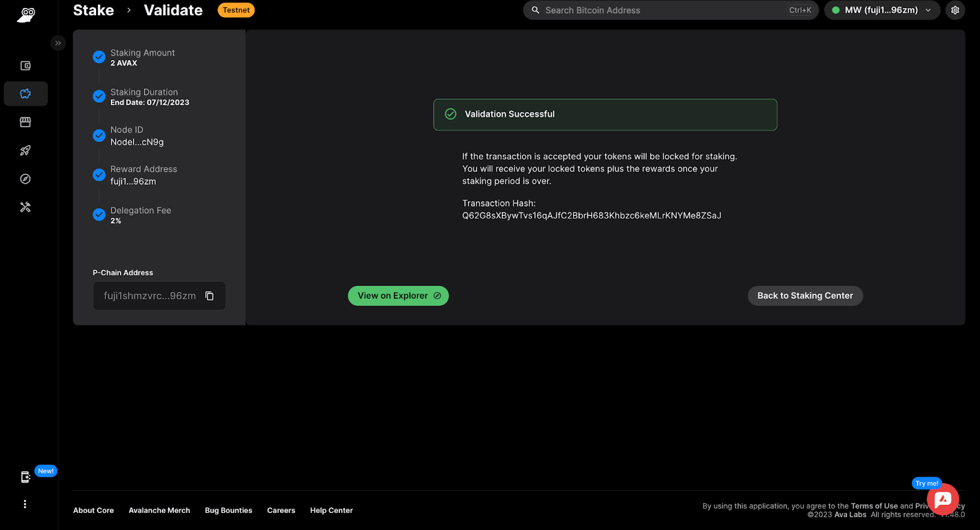The height and width of the screenshot is (530, 980).
Task: Click View on Explorer button
Action: 398,296
